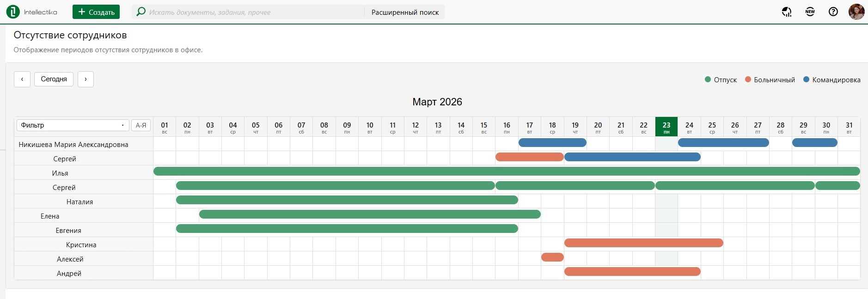The image size is (868, 299).
Task: Select Никишева Мария Александровна row name
Action: tap(73, 145)
